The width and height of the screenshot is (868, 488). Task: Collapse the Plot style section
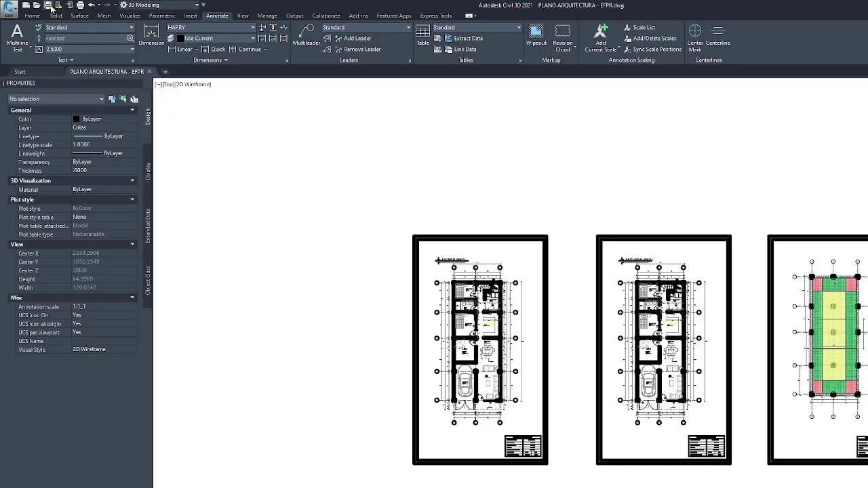pyautogui.click(x=132, y=200)
